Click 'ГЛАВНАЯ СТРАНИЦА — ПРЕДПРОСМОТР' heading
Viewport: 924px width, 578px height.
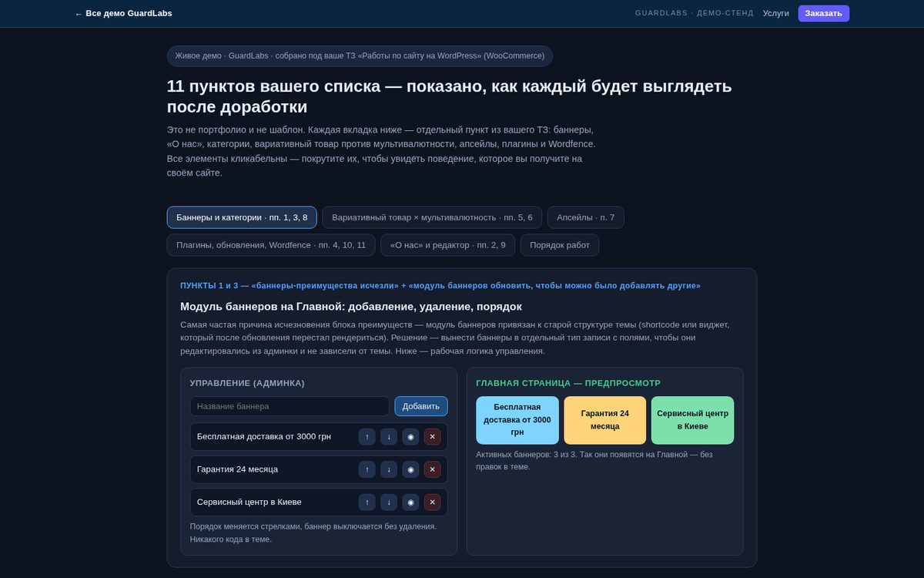point(568,383)
